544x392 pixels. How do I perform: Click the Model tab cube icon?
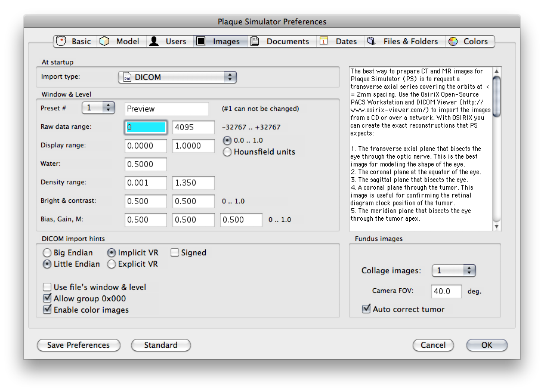(x=104, y=41)
